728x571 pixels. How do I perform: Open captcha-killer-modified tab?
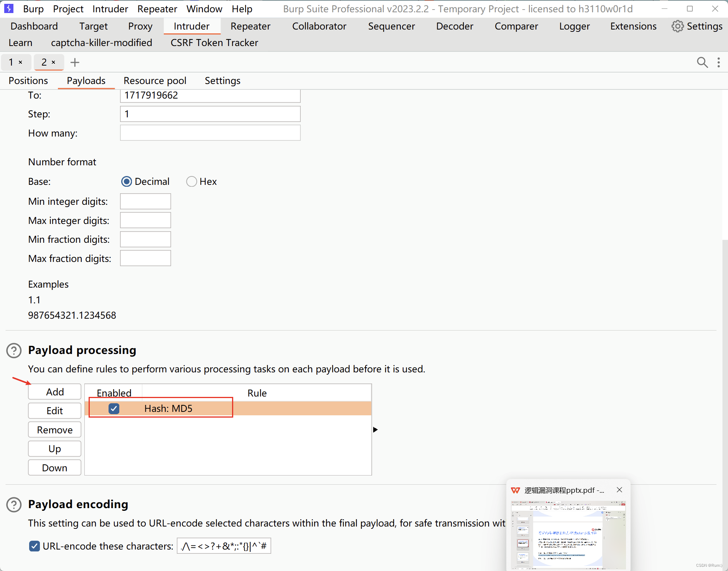tap(101, 43)
